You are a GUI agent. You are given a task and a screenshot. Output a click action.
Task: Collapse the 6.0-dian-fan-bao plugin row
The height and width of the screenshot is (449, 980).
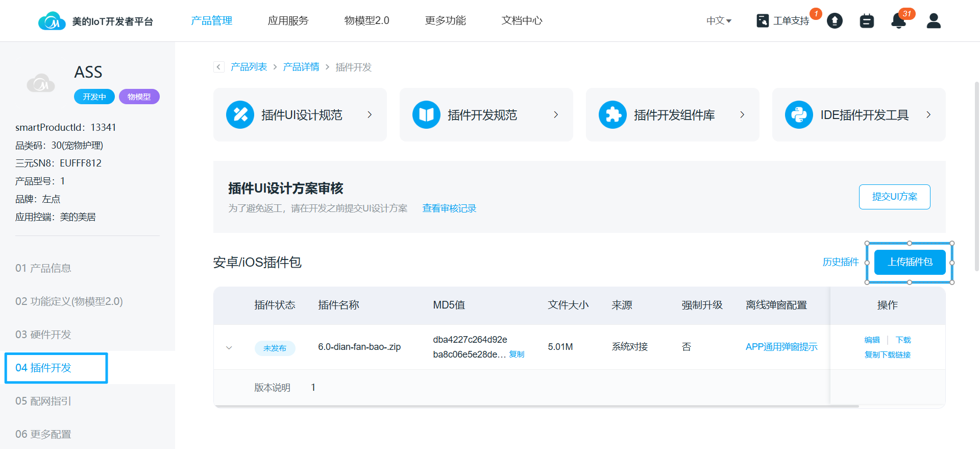tap(229, 348)
